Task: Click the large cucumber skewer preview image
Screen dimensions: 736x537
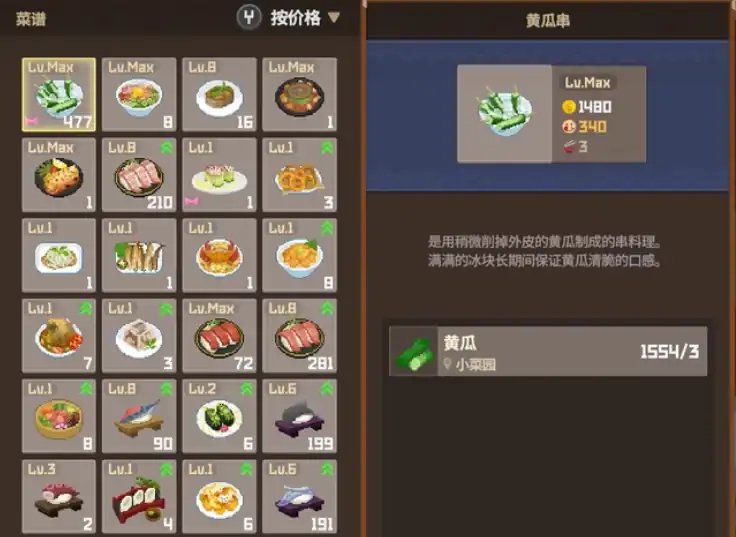Action: click(505, 114)
